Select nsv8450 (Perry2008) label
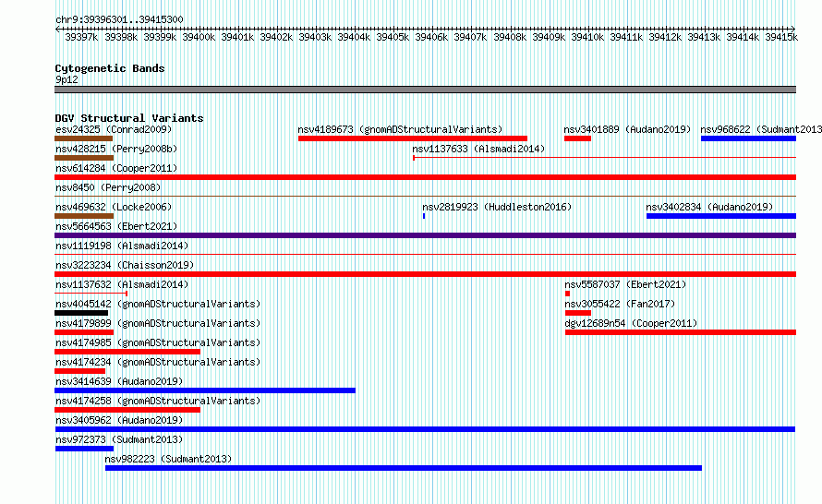 pos(108,187)
